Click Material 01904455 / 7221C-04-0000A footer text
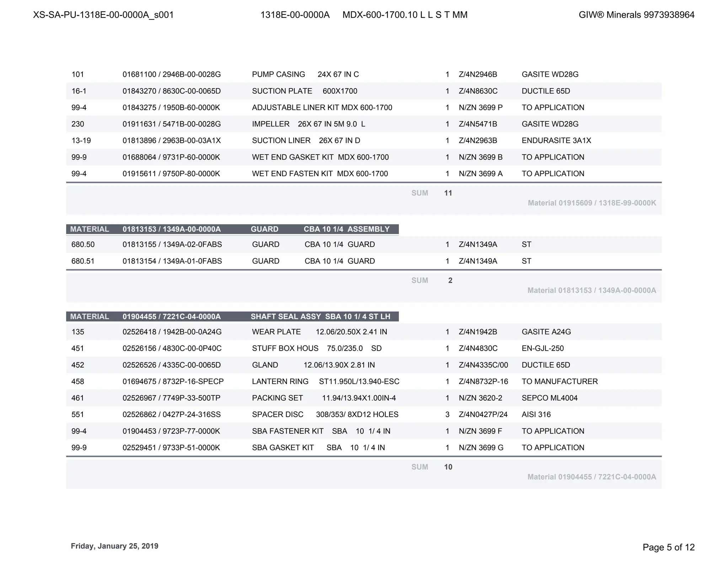Viewport: 728px width, 562px height. pos(591,477)
